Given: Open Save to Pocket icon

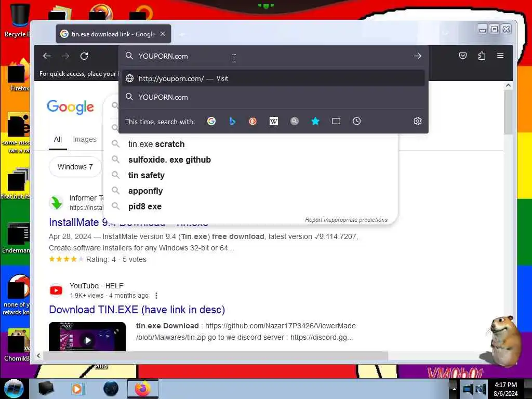Looking at the screenshot, I should point(463,56).
